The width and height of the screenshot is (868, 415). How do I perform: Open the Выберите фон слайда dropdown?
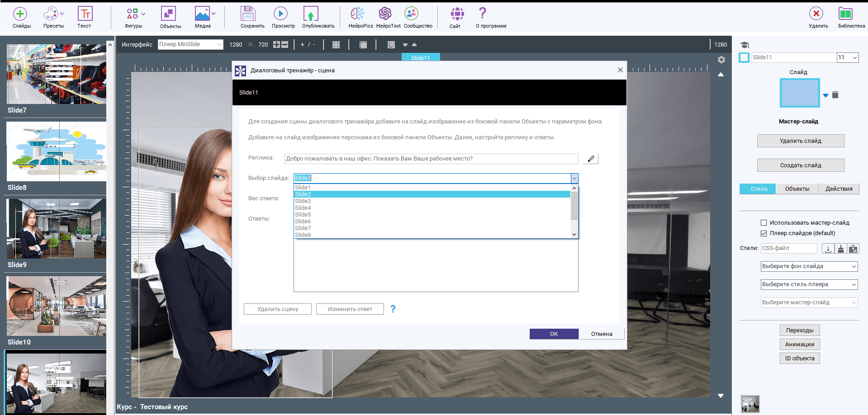pyautogui.click(x=809, y=266)
